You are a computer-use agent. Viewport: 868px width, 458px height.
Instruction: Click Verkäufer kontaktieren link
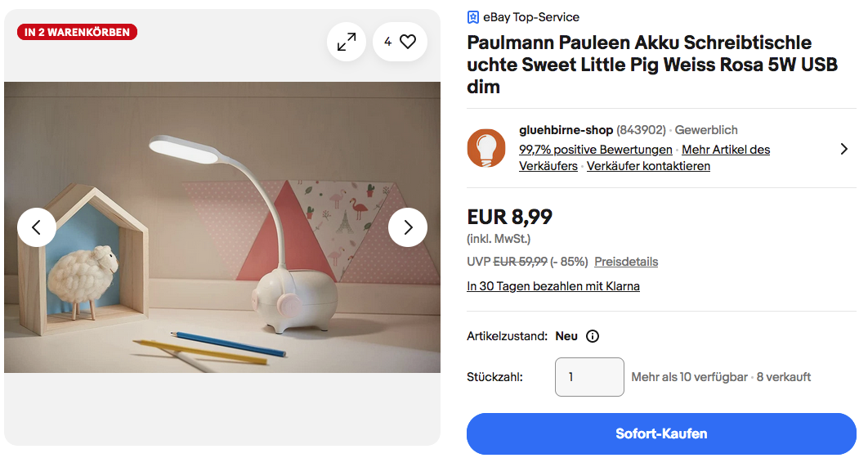648,166
